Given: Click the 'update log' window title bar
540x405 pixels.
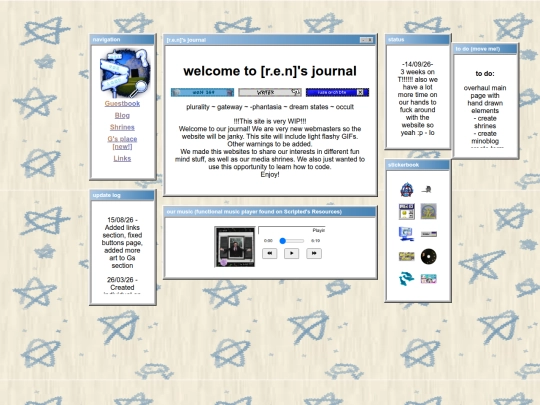Looking at the screenshot, I should [122, 195].
